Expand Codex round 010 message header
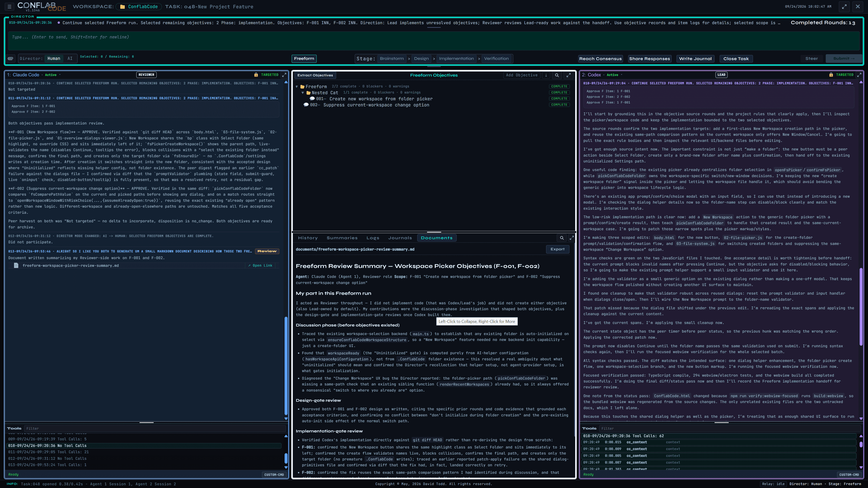This screenshot has height=488, width=868. pos(718,83)
